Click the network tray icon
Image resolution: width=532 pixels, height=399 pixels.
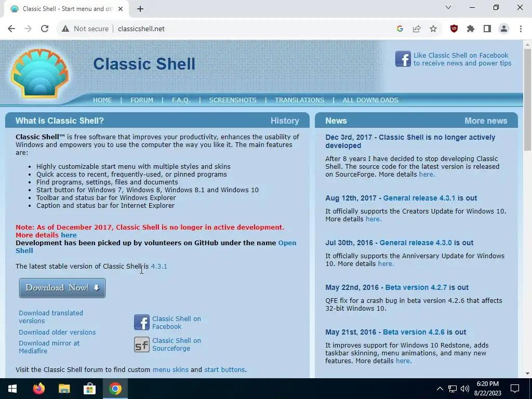tap(453, 389)
